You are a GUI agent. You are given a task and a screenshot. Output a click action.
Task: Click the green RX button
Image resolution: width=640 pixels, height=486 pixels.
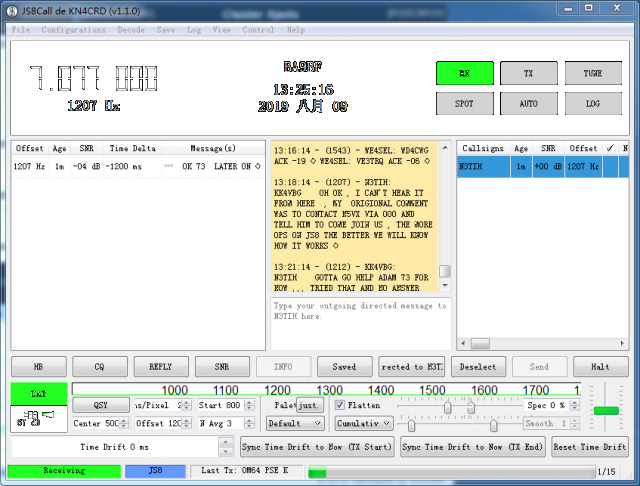point(464,73)
